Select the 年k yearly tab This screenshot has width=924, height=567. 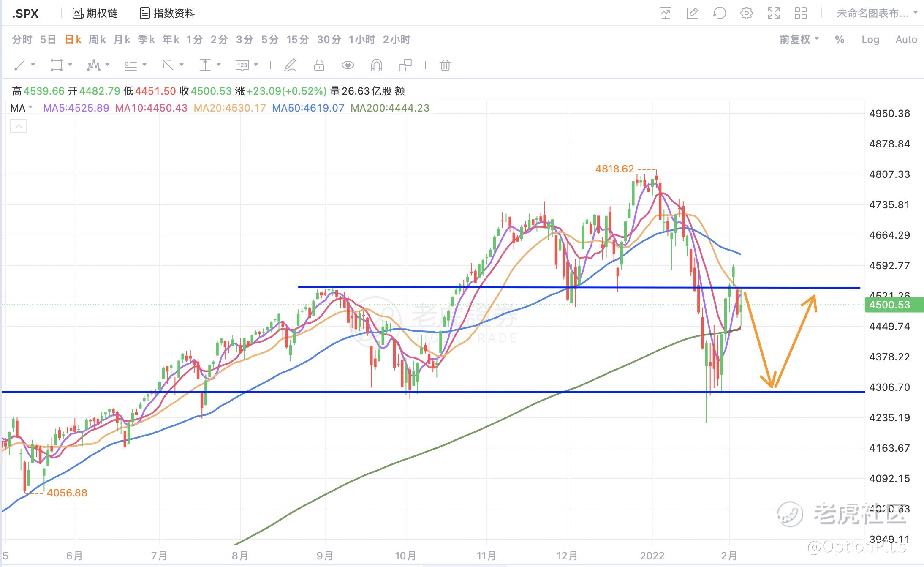pyautogui.click(x=171, y=40)
